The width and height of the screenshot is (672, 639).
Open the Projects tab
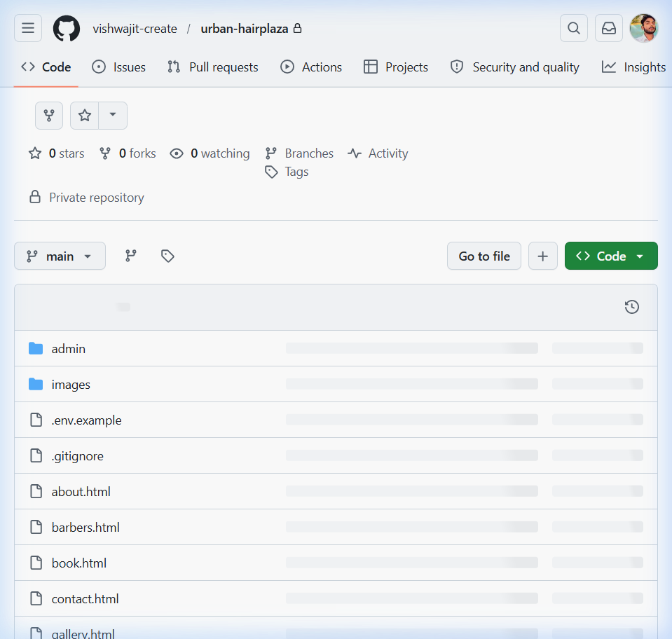(396, 67)
